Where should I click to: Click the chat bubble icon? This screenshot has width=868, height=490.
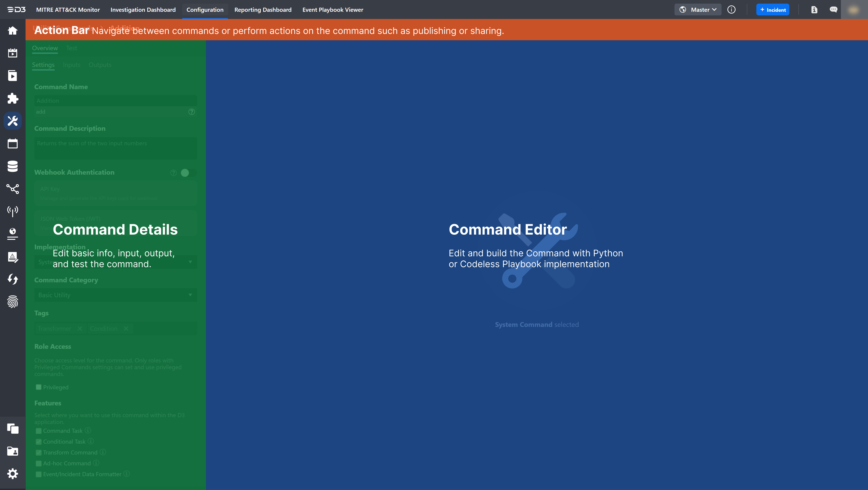pyautogui.click(x=833, y=10)
